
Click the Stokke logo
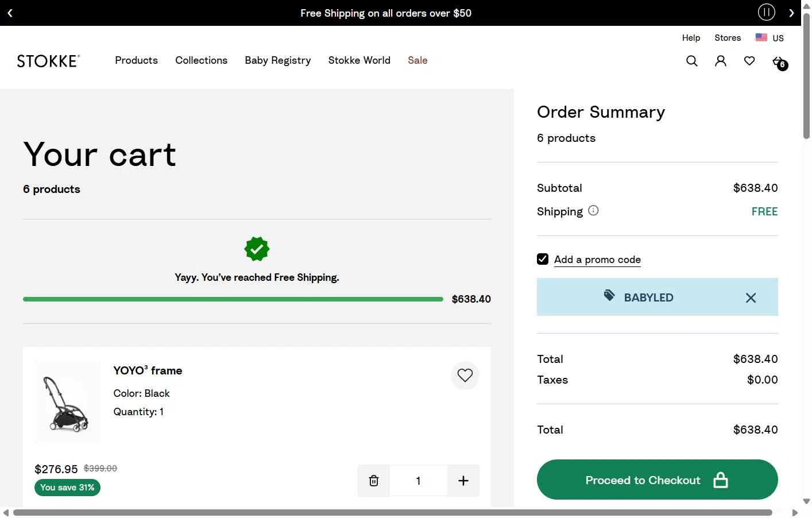tap(49, 61)
